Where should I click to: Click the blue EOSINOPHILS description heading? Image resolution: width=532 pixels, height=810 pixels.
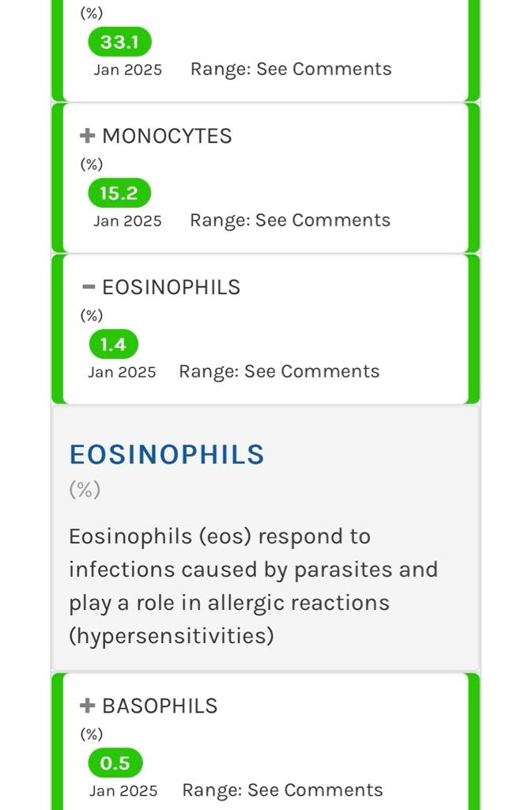(x=167, y=455)
